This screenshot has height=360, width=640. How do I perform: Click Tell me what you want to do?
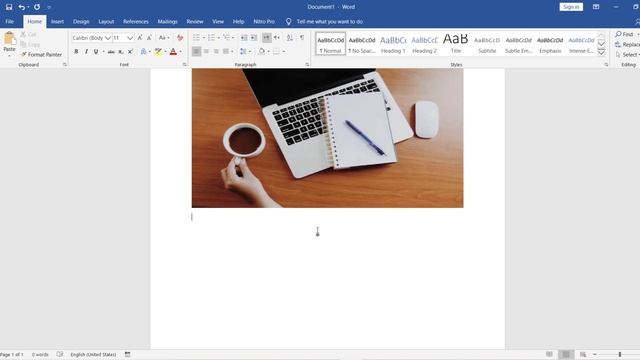329,21
